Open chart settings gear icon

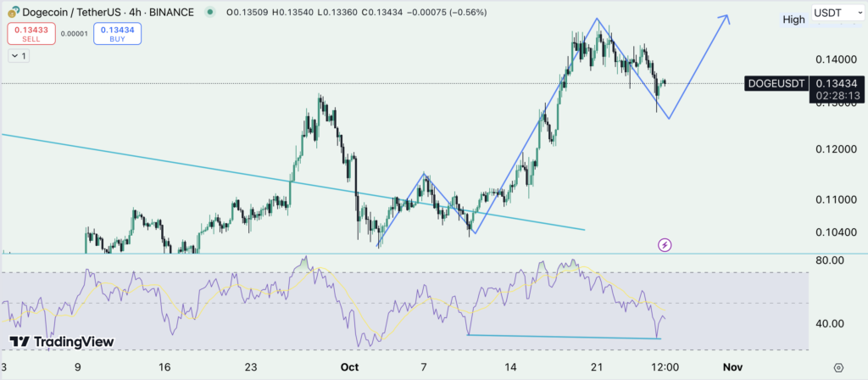coord(838,368)
